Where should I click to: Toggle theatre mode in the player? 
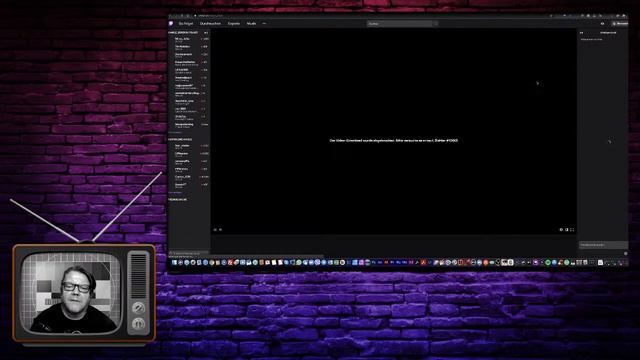point(567,230)
